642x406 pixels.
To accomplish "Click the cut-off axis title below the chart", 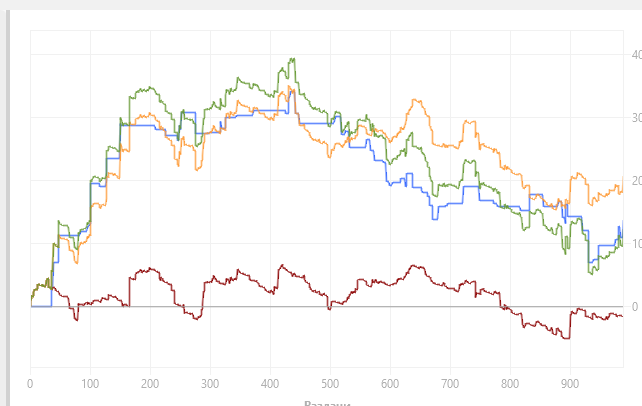I will 327,402.
